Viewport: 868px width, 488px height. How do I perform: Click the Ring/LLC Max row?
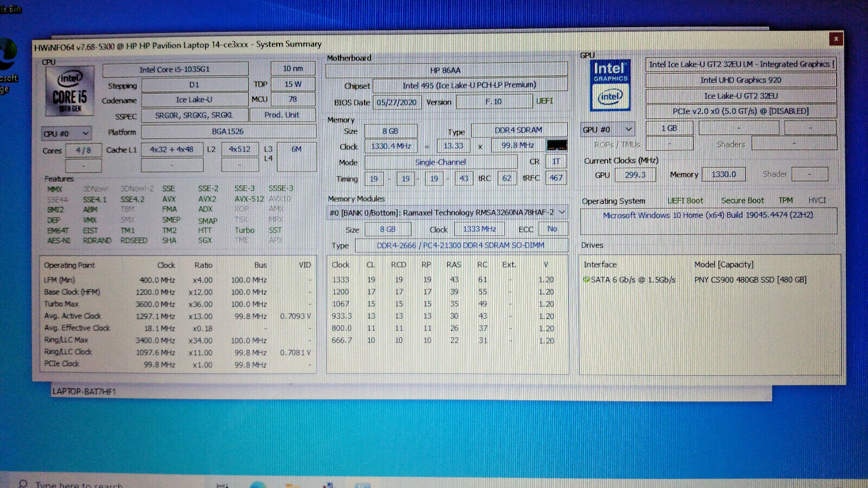coord(178,340)
